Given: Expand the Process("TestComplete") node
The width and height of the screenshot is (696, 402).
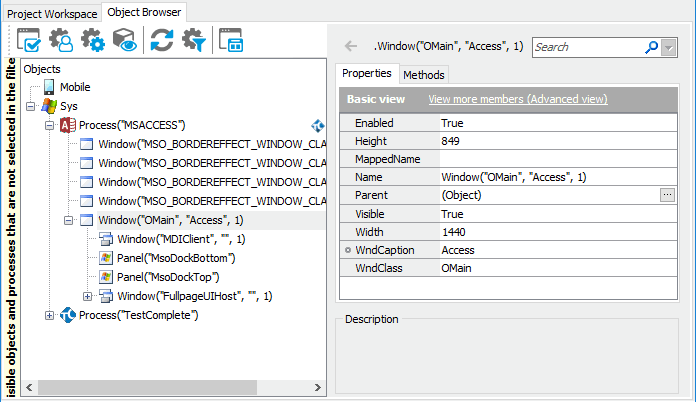Looking at the screenshot, I should (x=50, y=315).
